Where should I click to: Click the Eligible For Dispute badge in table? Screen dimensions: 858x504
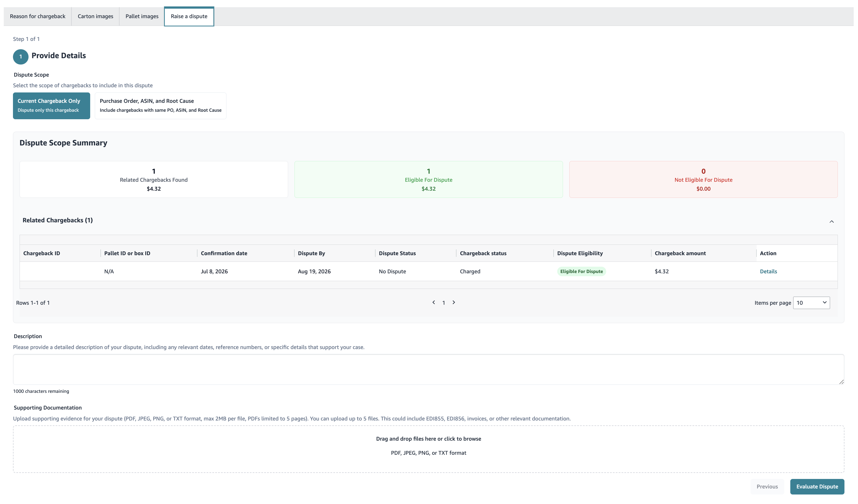581,271
